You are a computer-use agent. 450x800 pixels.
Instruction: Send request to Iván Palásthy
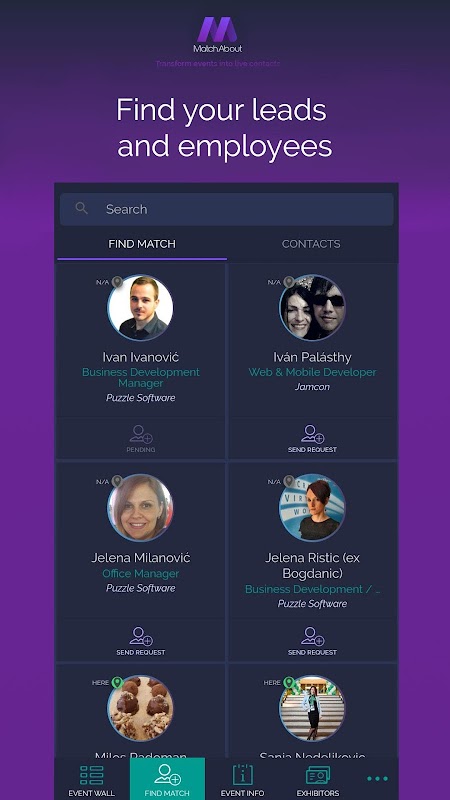tap(312, 439)
